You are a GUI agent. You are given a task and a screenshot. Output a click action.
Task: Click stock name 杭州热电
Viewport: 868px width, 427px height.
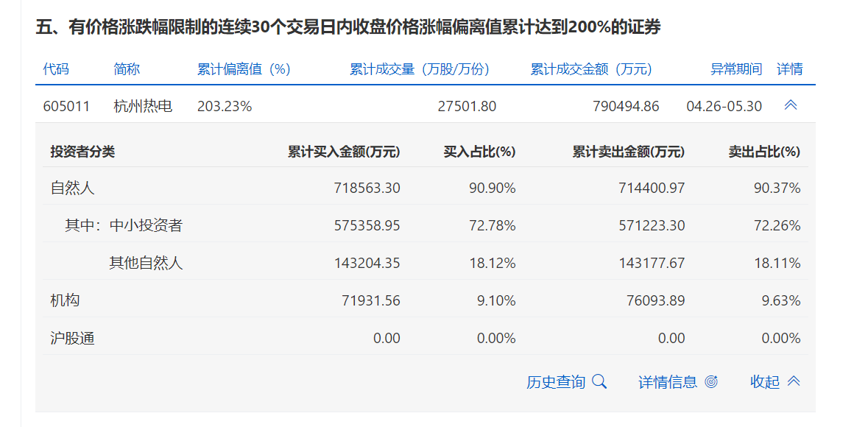143,106
